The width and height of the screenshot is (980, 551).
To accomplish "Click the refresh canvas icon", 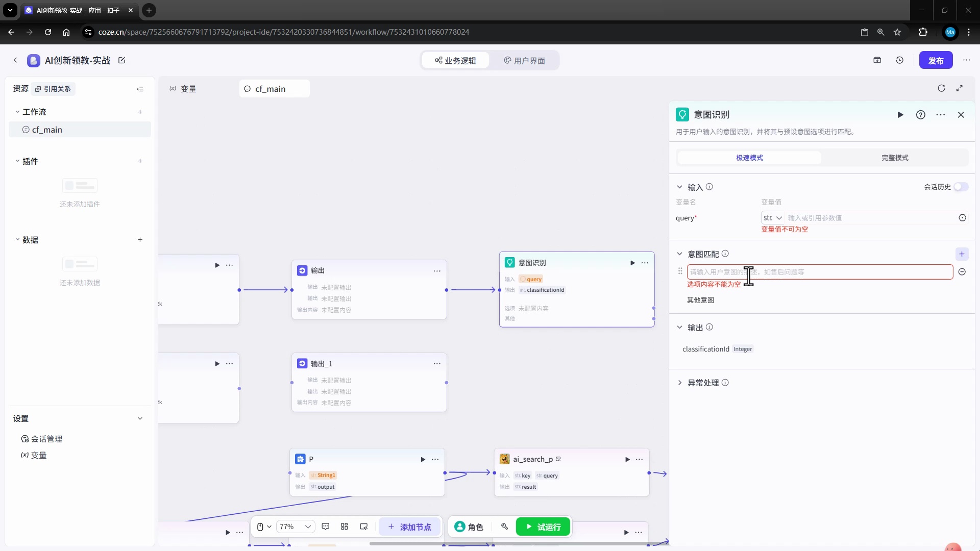I will [941, 88].
